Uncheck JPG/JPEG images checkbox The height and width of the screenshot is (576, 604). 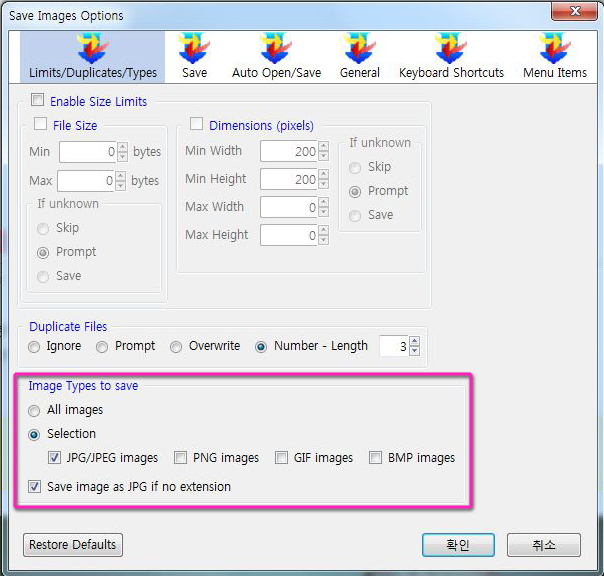[54, 457]
